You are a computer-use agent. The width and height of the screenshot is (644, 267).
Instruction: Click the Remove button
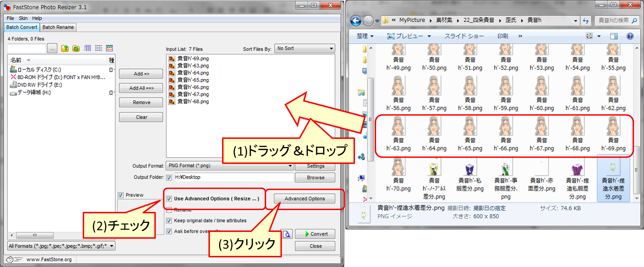coord(141,102)
